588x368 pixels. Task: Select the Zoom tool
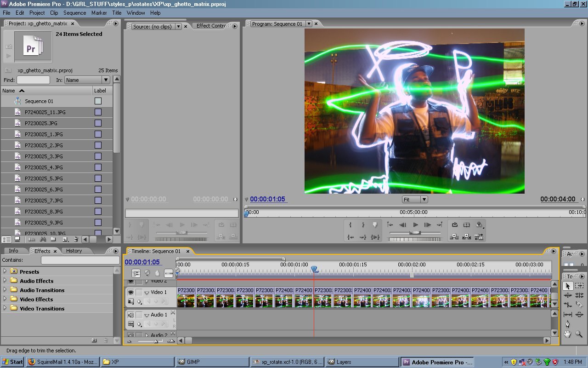coord(579,333)
